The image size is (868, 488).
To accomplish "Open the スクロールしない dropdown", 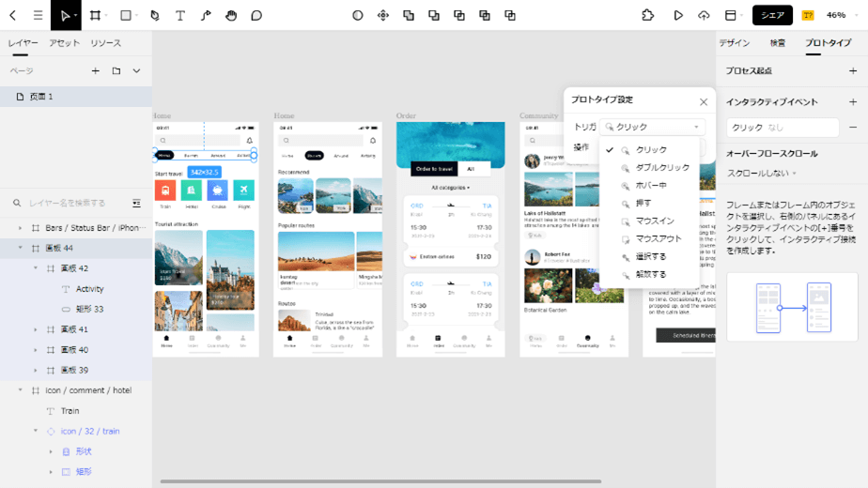I will [x=762, y=174].
